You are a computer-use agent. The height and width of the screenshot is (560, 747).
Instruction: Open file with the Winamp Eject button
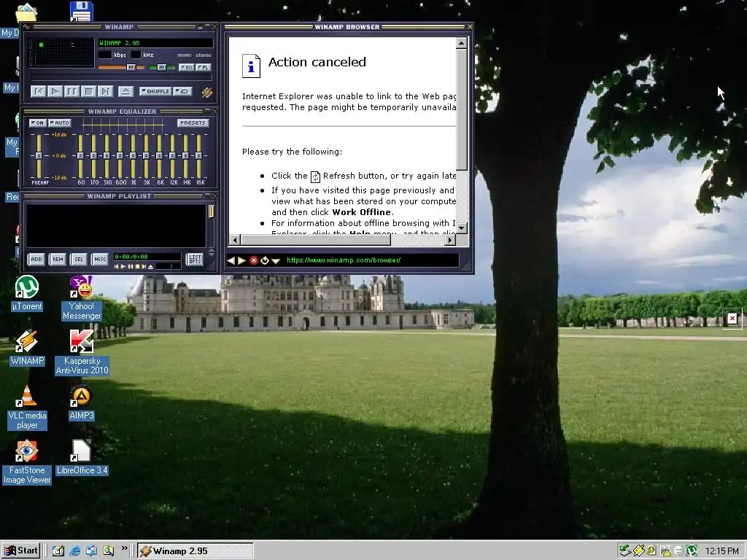pos(125,91)
